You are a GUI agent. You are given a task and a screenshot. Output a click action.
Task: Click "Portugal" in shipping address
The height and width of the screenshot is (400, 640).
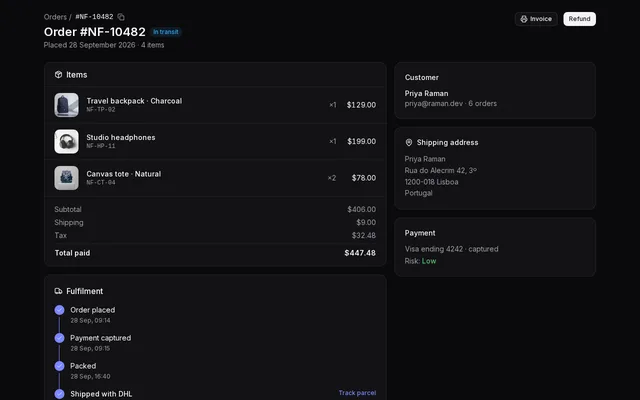(418, 193)
